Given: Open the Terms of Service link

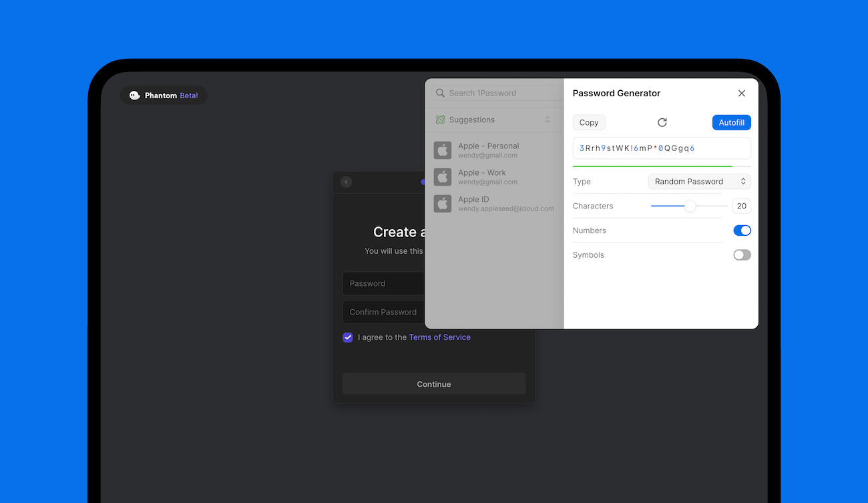Looking at the screenshot, I should pos(439,337).
